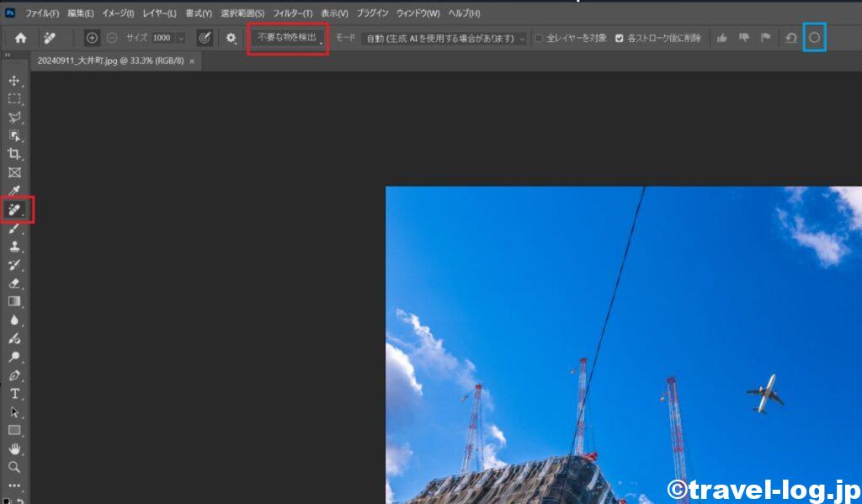Select the Crop tool
Image resolution: width=862 pixels, height=504 pixels.
(14, 154)
